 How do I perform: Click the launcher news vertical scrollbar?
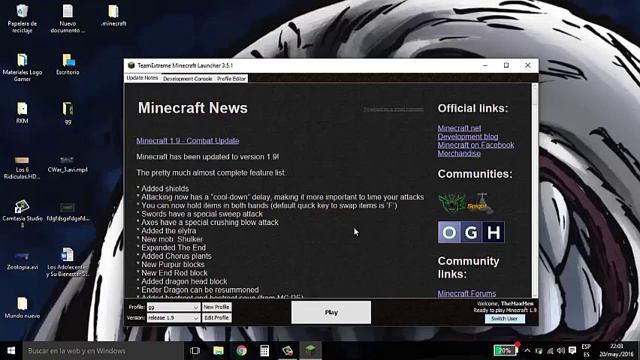[x=535, y=190]
